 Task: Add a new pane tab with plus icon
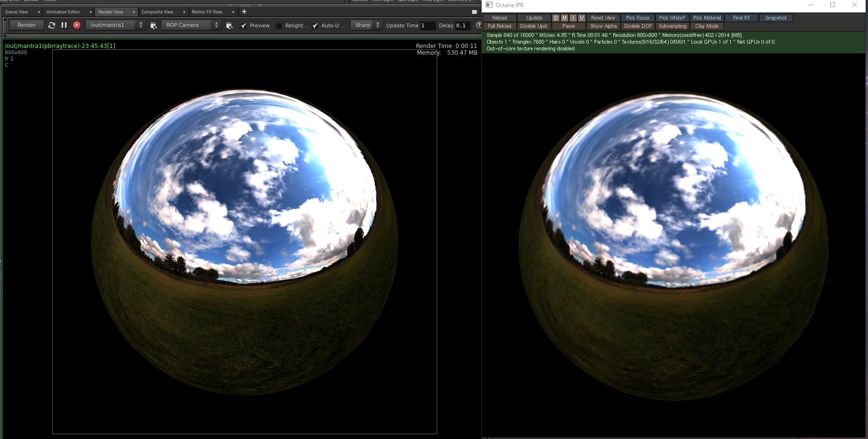(244, 12)
